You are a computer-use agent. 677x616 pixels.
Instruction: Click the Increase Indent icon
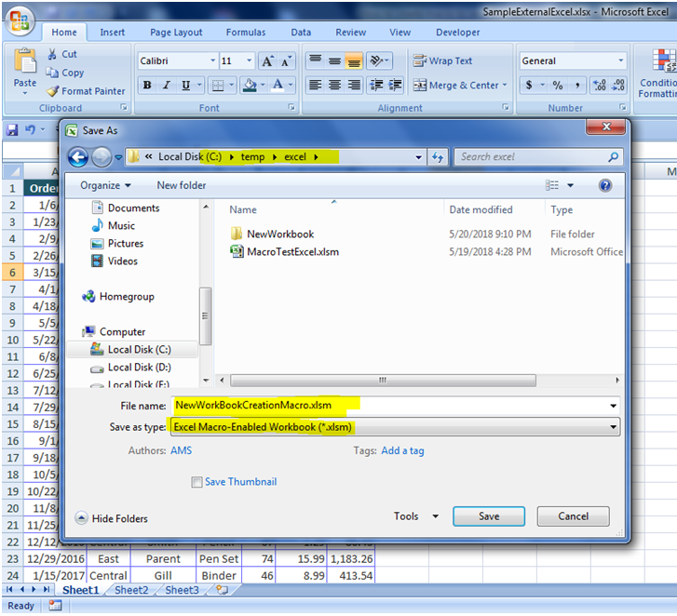(395, 85)
